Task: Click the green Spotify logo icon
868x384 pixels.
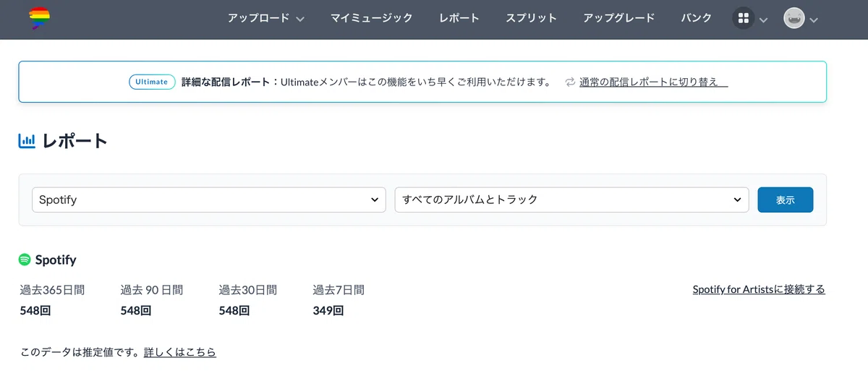Action: tap(25, 260)
